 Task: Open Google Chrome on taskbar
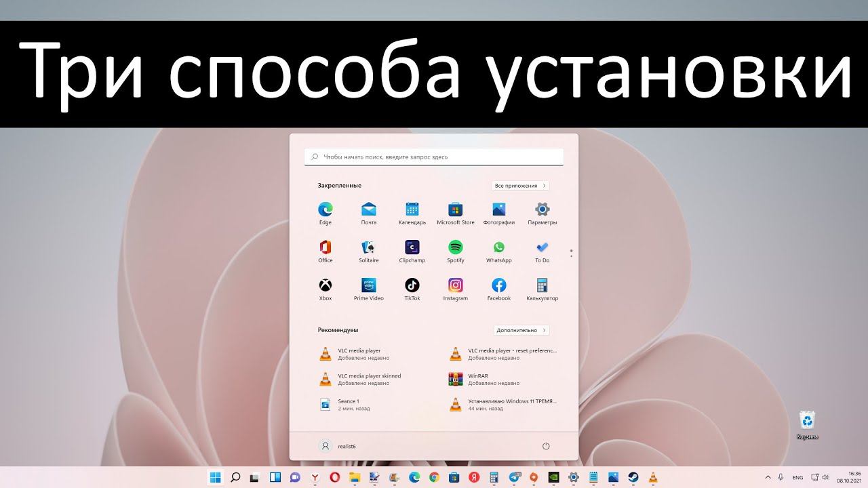click(434, 477)
